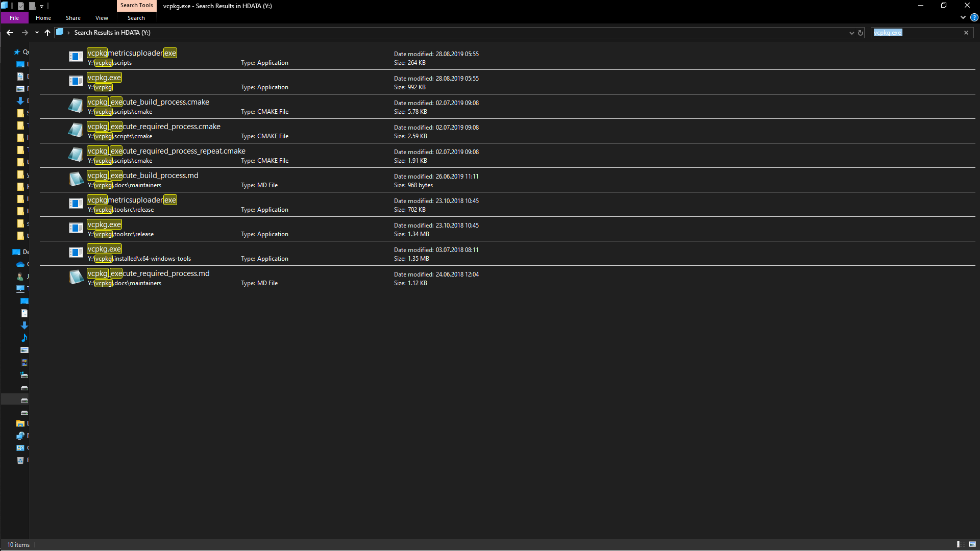Open the Recent locations dropdown arrow
The width and height of the screenshot is (980, 551).
(37, 33)
